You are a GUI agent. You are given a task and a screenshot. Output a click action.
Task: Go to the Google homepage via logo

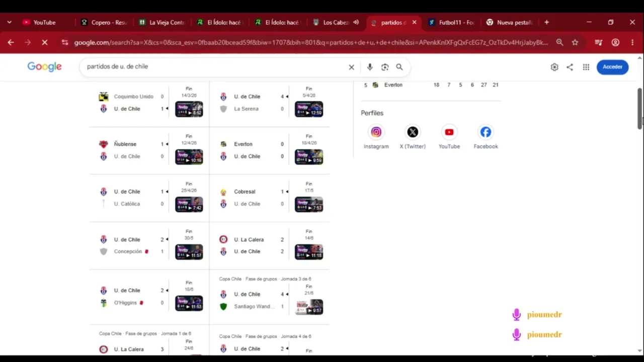coord(45,67)
